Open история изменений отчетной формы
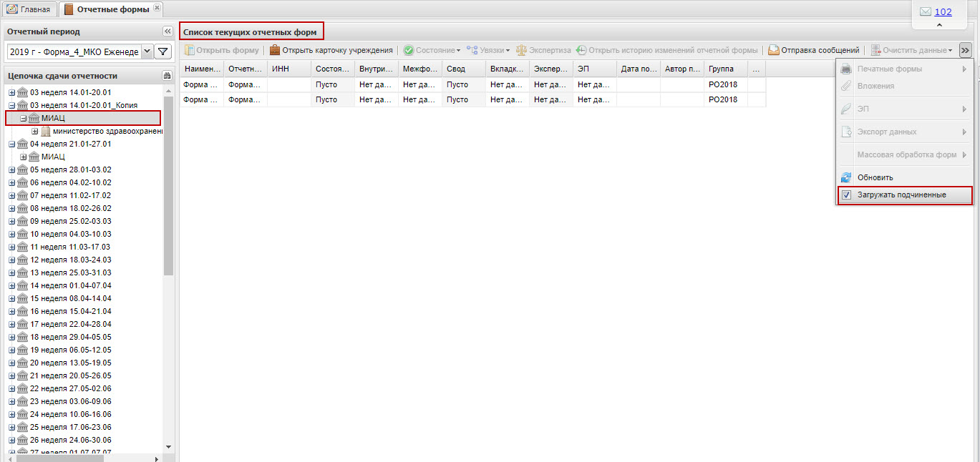This screenshot has height=462, width=980. pyautogui.click(x=666, y=50)
